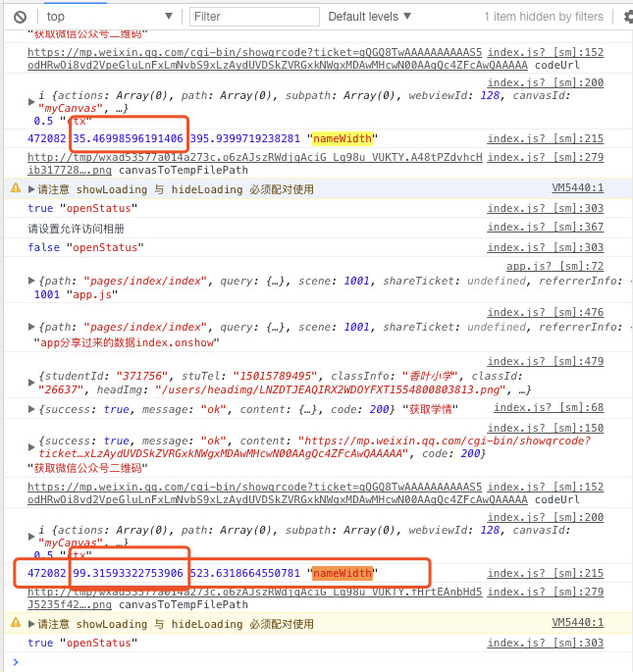Image resolution: width=633 pixels, height=672 pixels.
Task: Expand the object logged under index.js:476
Action: tap(31, 327)
